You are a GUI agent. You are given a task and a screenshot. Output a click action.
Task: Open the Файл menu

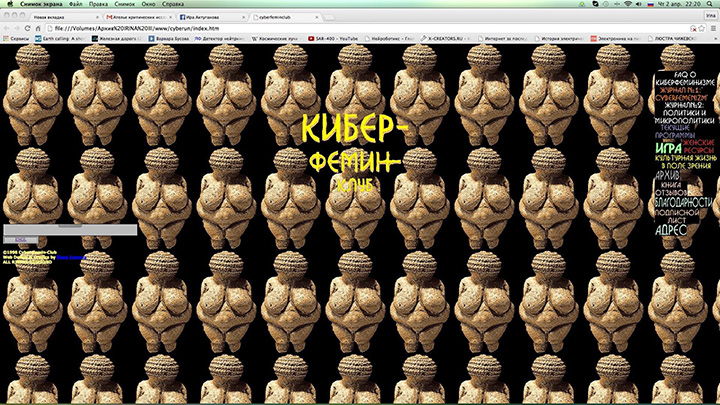tap(75, 4)
